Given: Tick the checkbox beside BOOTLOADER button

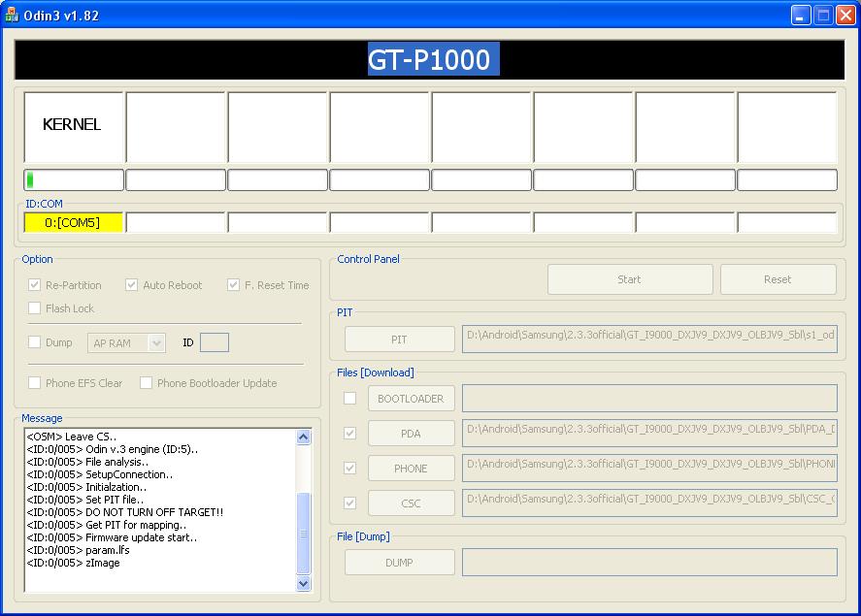Looking at the screenshot, I should point(349,398).
